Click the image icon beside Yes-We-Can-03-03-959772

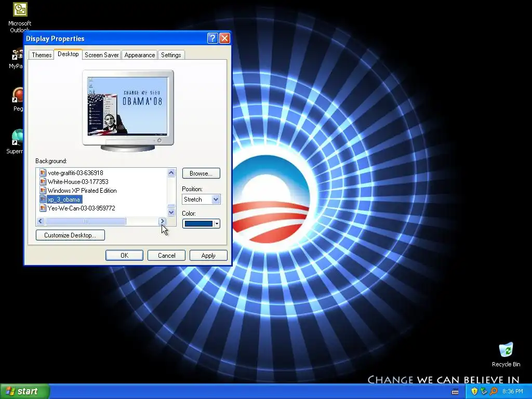[43, 208]
